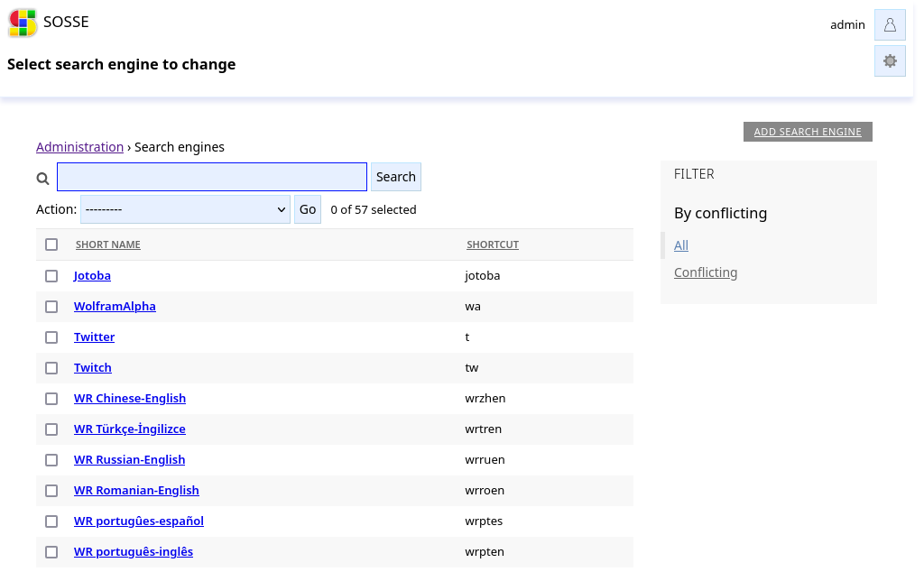Image resolution: width=924 pixels, height=572 pixels.
Task: Click the SOSSE colorful logo icon
Action: click(23, 23)
